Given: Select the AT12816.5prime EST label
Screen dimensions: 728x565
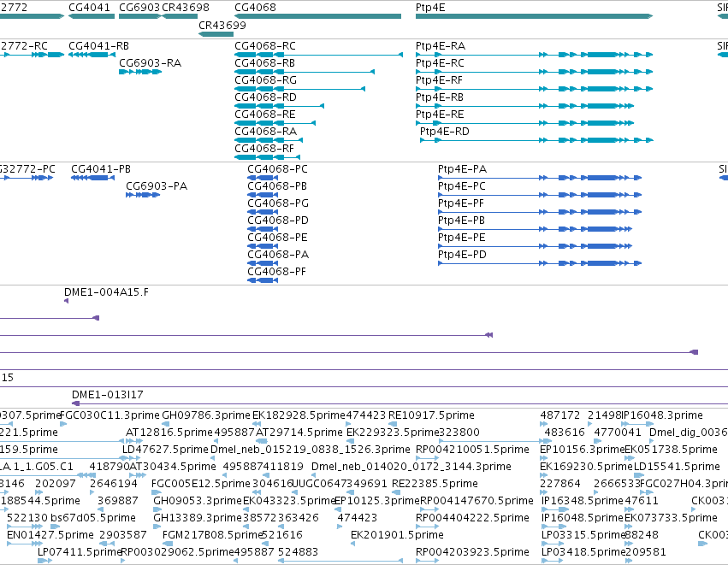Looking at the screenshot, I should pyautogui.click(x=169, y=433).
